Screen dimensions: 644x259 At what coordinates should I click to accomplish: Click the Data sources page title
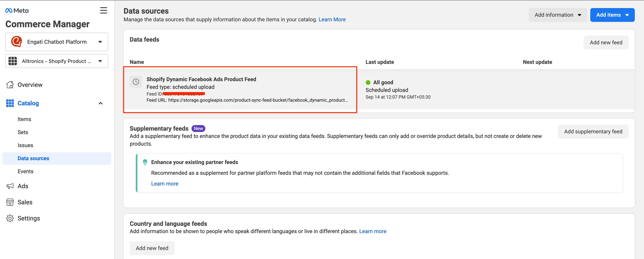(146, 11)
